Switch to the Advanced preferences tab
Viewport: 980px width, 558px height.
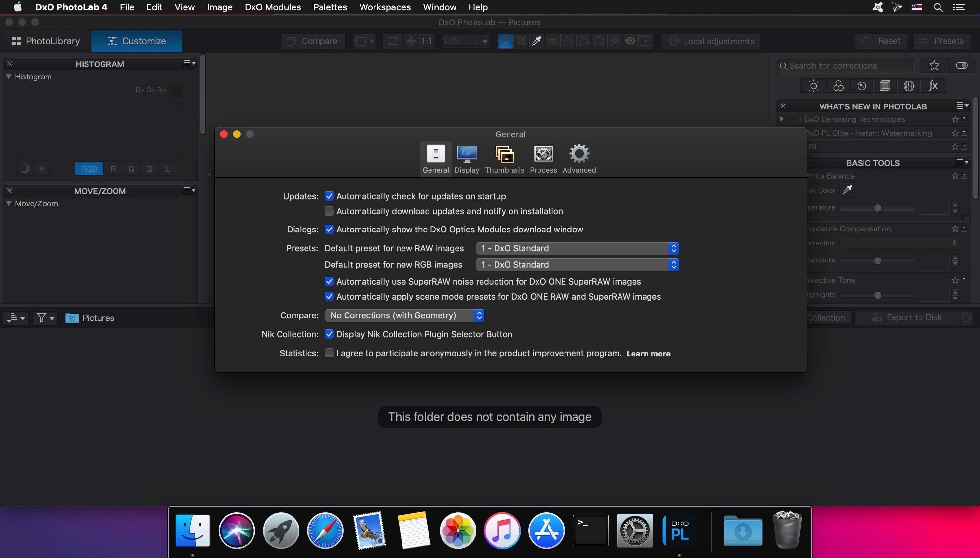pos(579,159)
